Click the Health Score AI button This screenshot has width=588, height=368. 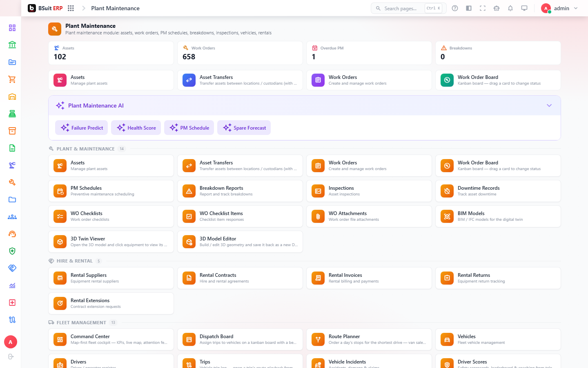click(x=136, y=128)
